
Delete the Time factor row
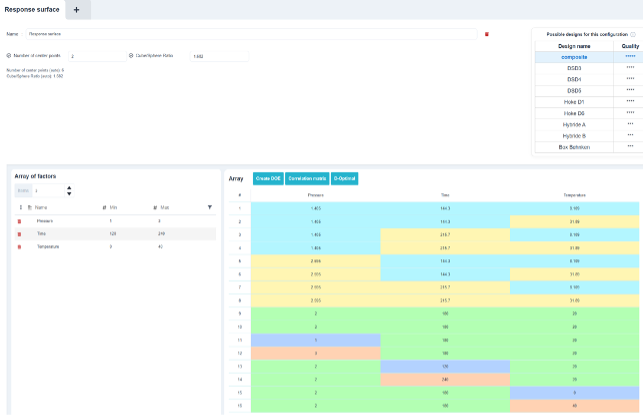(19, 234)
